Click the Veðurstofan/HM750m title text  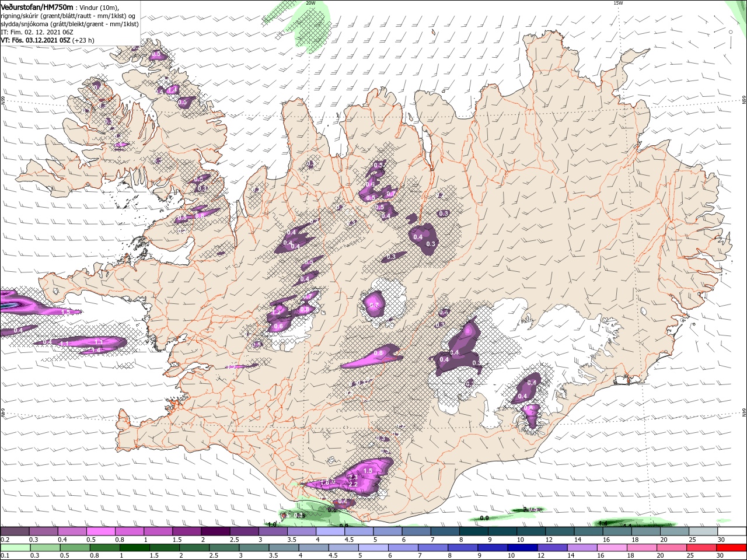coord(37,6)
